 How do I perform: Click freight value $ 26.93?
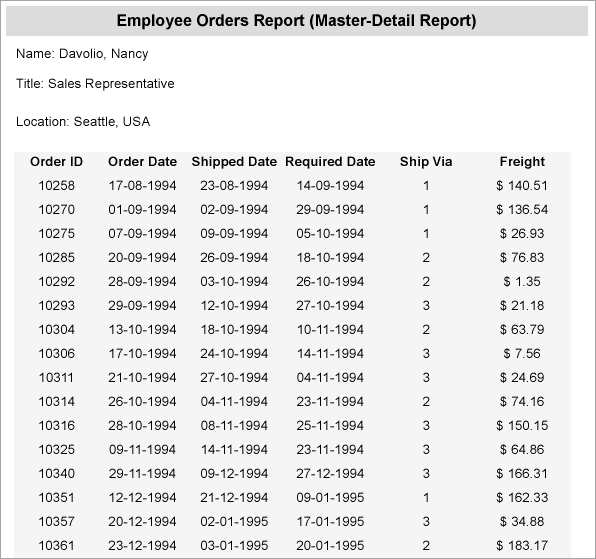522,233
